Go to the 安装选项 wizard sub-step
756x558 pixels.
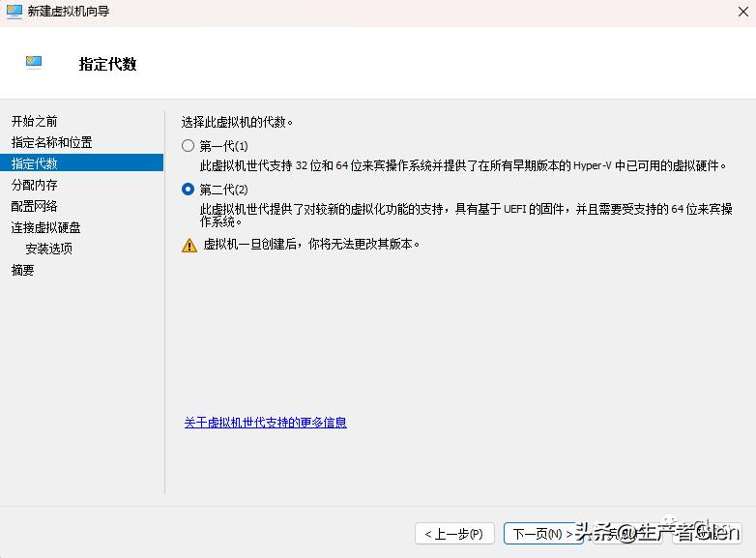pos(48,249)
